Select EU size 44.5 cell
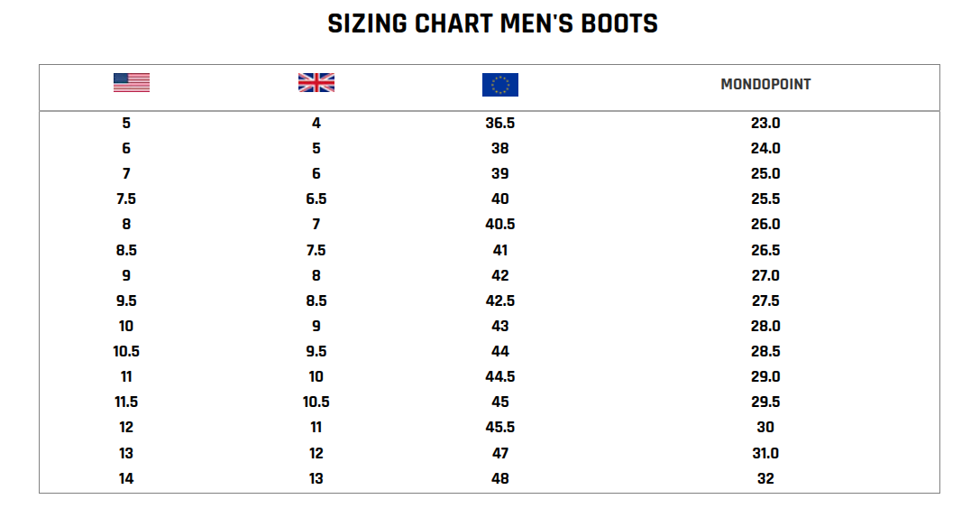This screenshot has width=980, height=527. tap(500, 376)
